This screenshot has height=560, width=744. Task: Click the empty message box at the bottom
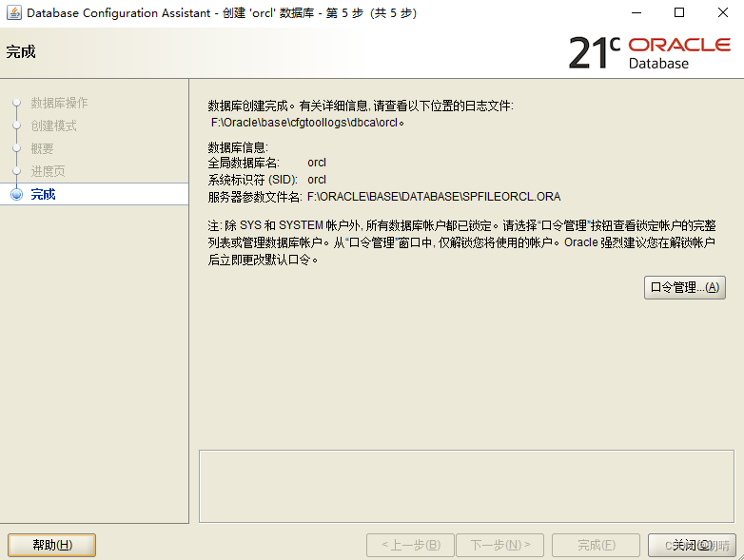466,486
